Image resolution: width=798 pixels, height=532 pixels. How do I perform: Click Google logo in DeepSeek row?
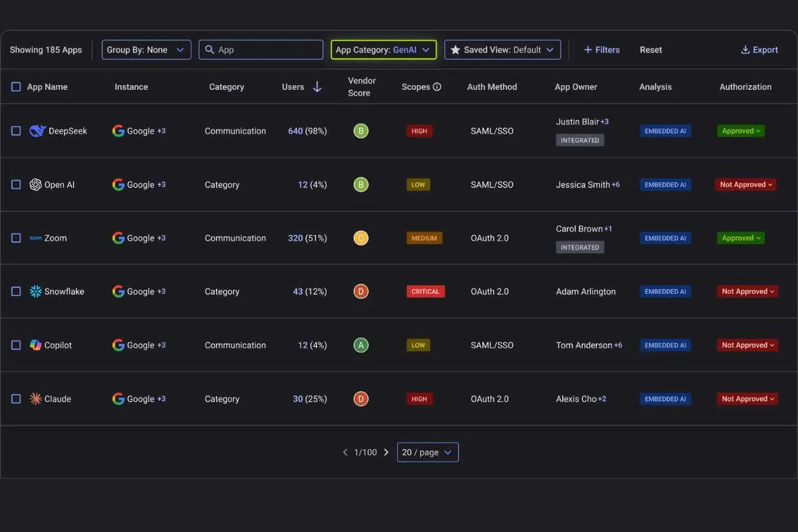click(118, 131)
